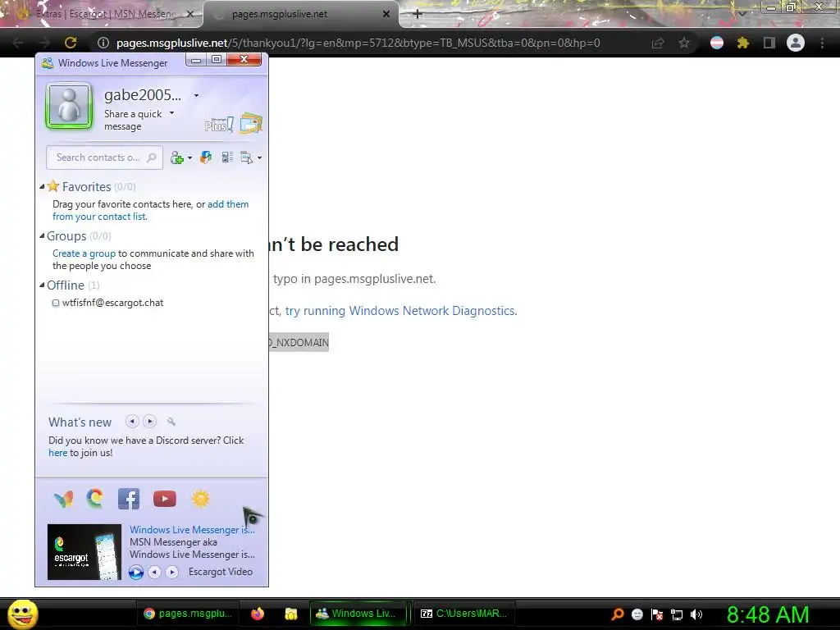840x630 pixels.
Task: Show previous What's new item
Action: [x=132, y=422]
